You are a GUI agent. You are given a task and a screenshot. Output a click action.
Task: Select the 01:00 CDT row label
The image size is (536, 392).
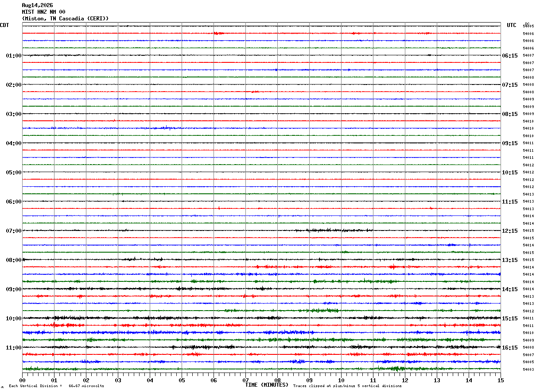click(14, 56)
